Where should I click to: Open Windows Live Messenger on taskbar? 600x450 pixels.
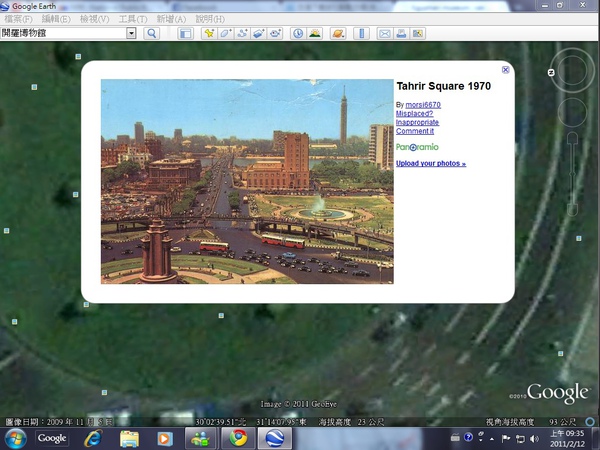[201, 439]
